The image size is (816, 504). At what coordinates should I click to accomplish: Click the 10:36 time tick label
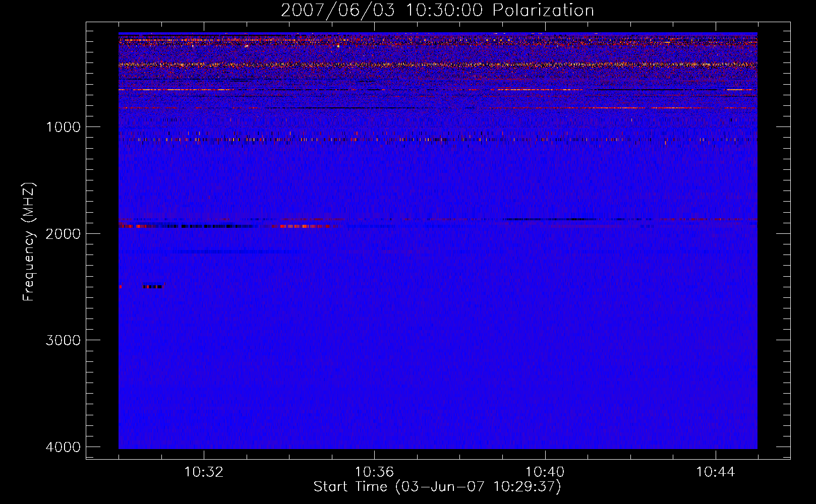(374, 472)
